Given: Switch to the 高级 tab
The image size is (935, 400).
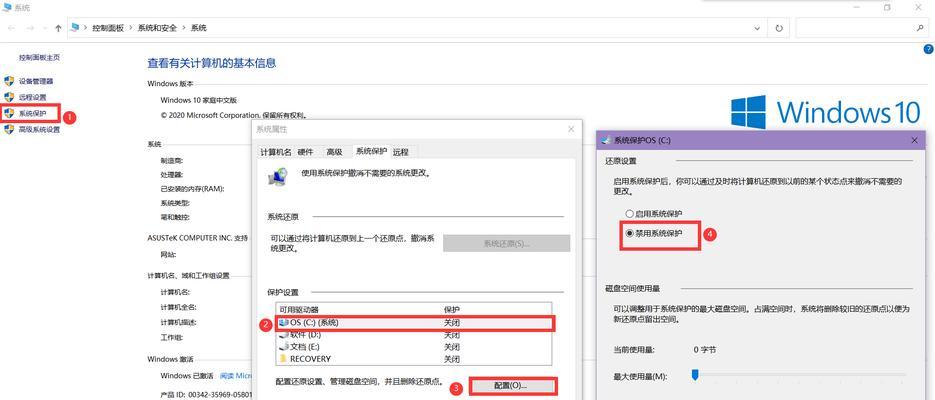Looking at the screenshot, I should click(335, 152).
